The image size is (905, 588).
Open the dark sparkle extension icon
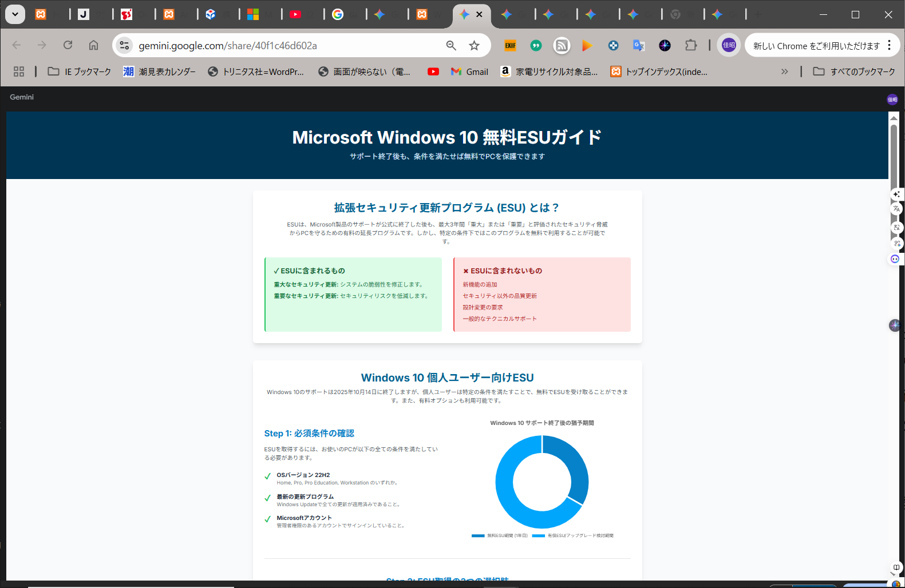coord(665,45)
